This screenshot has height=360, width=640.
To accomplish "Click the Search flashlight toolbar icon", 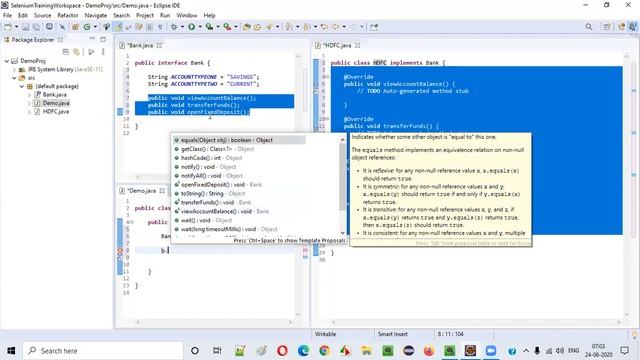I will pos(269,27).
